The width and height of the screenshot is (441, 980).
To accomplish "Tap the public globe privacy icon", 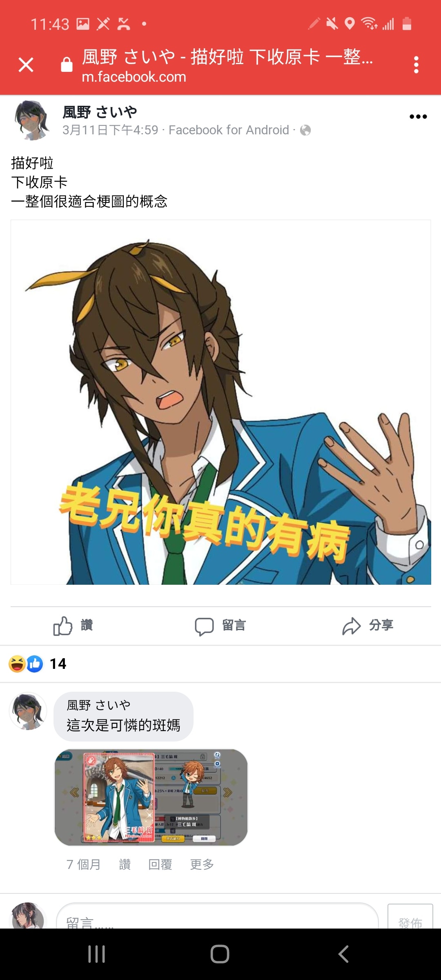I will click(x=305, y=130).
